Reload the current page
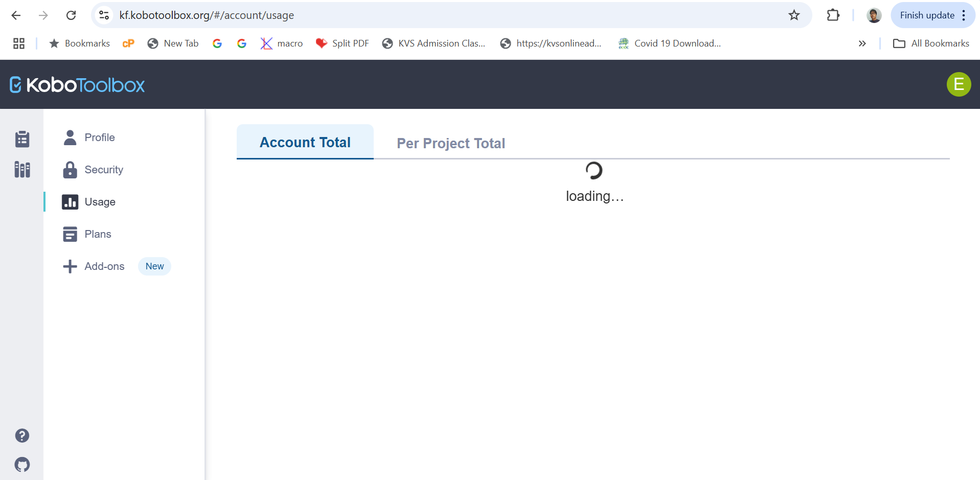Screen dimensions: 980x480 pyautogui.click(x=71, y=15)
